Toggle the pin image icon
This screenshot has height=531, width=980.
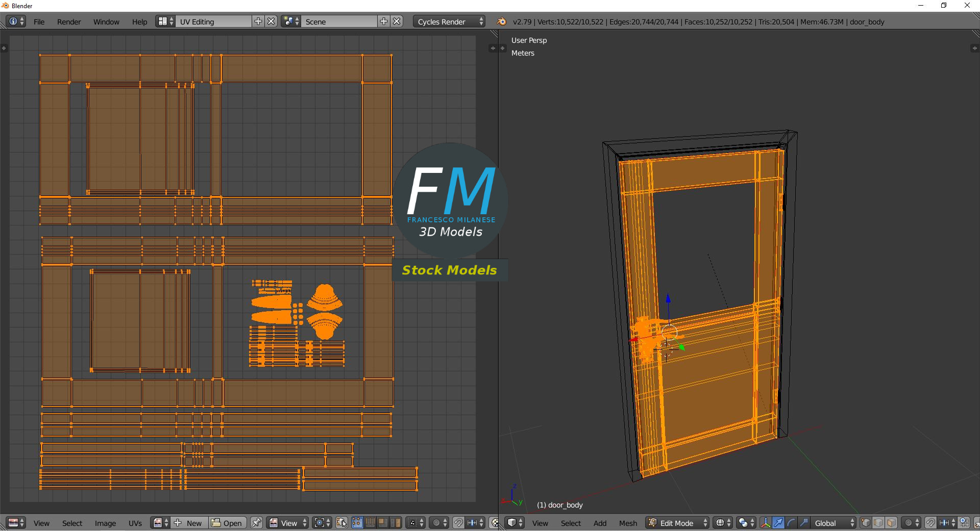tap(256, 523)
